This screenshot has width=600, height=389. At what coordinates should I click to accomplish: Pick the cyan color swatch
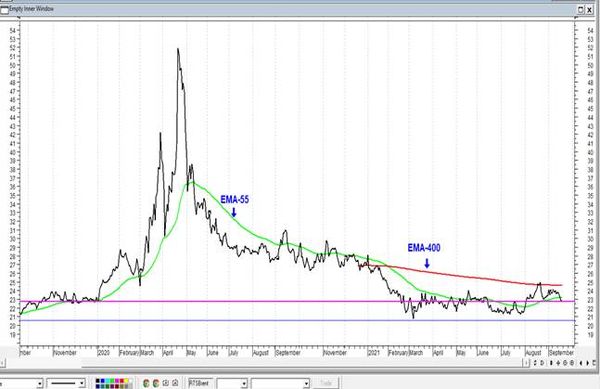[x=107, y=381]
